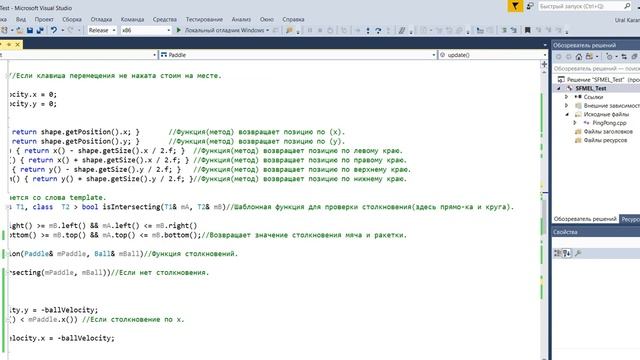640x360 pixels.
Task: Expand the Внешние зависимости node
Action: click(x=567, y=106)
